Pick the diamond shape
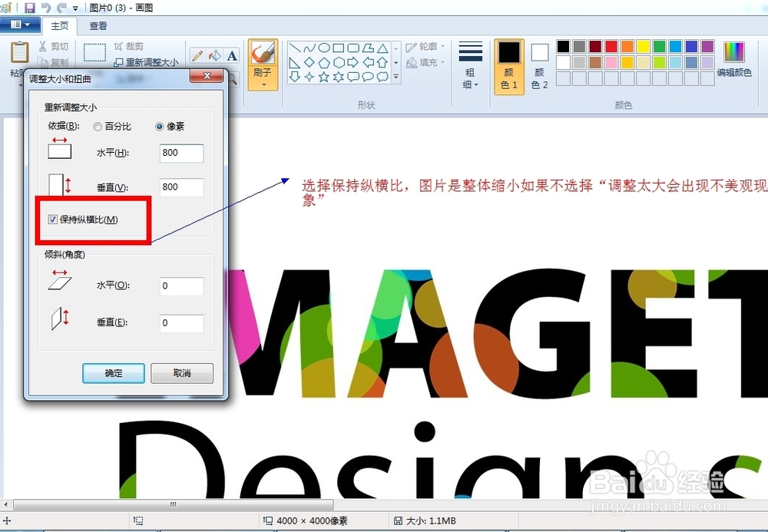This screenshot has width=768, height=532. click(309, 63)
